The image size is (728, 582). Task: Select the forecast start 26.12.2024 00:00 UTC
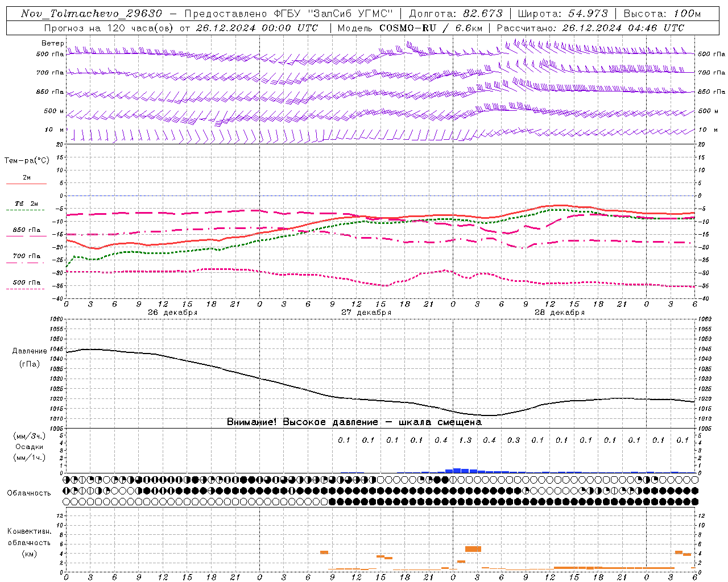pyautogui.click(x=257, y=28)
